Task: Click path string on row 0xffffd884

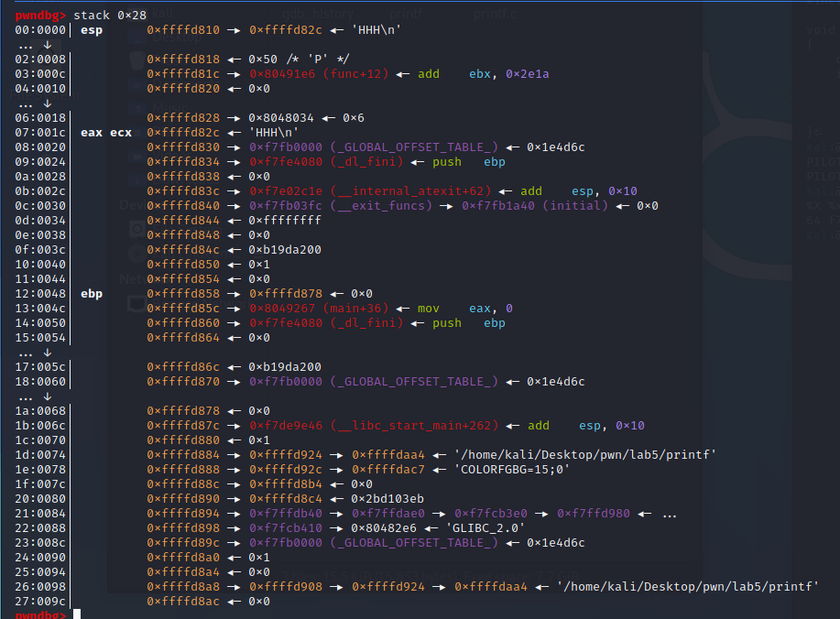Action: pyautogui.click(x=585, y=454)
